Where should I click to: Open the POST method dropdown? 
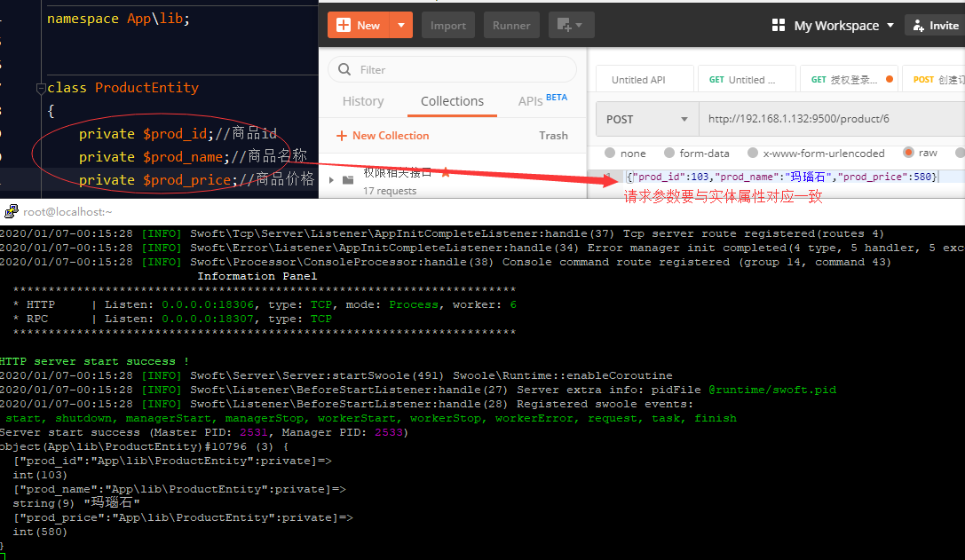click(647, 119)
